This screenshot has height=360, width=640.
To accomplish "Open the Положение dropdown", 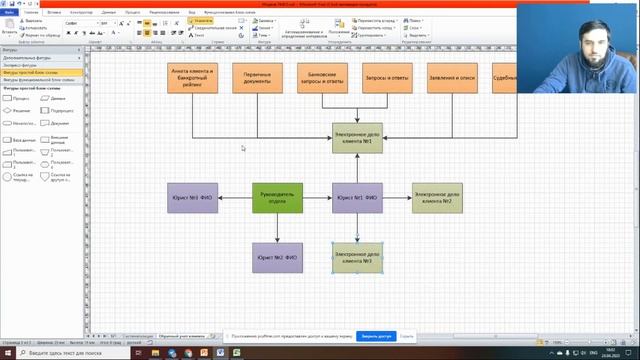I will [339, 28].
